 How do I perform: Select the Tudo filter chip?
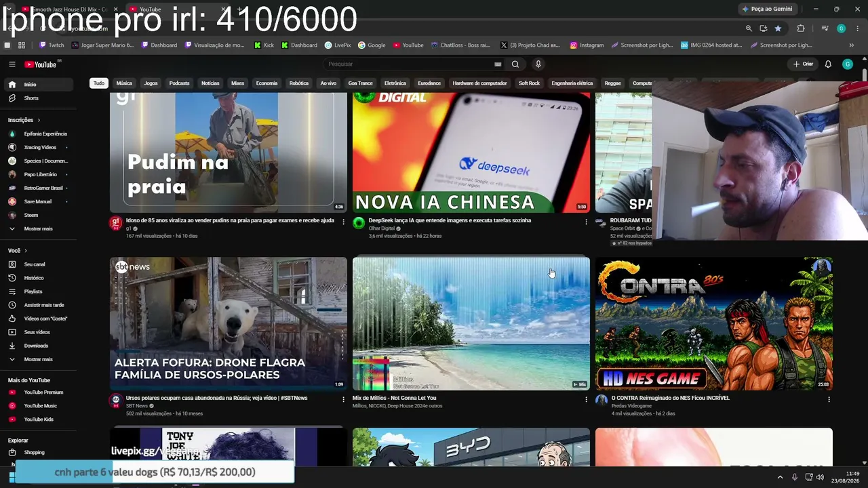(99, 83)
